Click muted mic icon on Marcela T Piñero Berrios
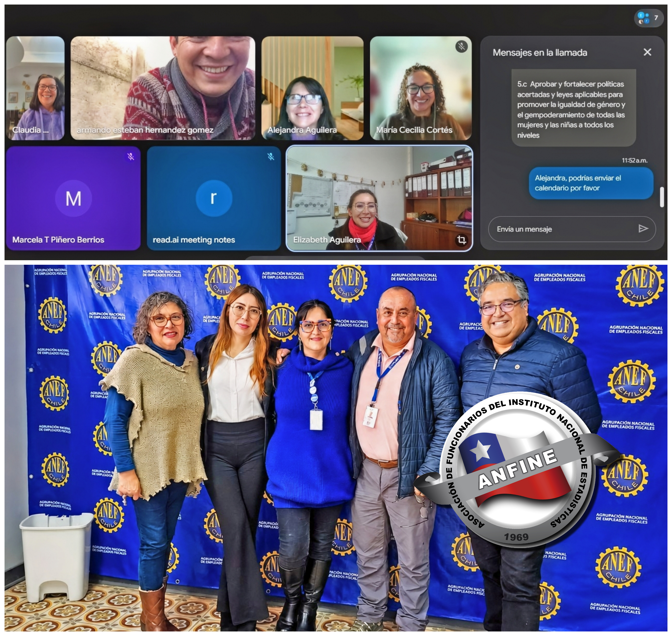The width and height of the screenshot is (672, 636). 130,156
